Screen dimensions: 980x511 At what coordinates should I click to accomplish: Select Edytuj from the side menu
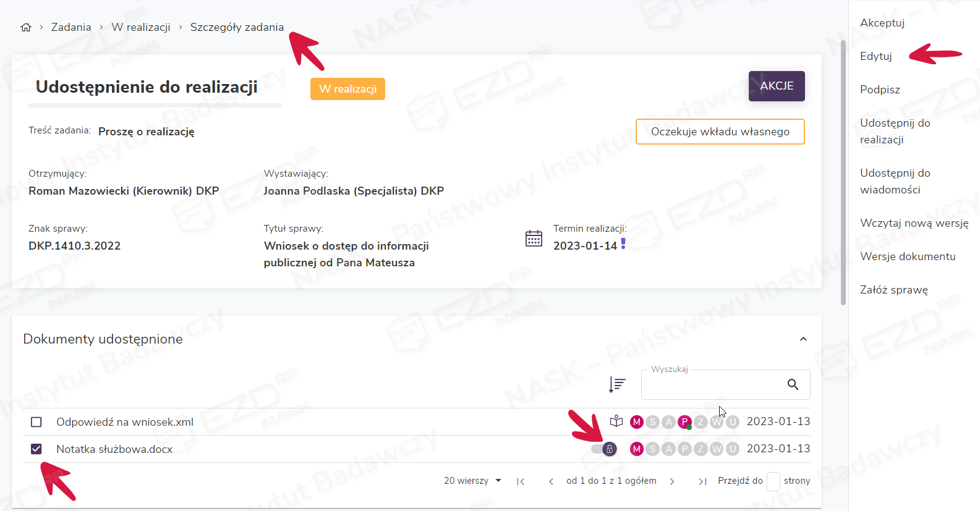pos(876,56)
